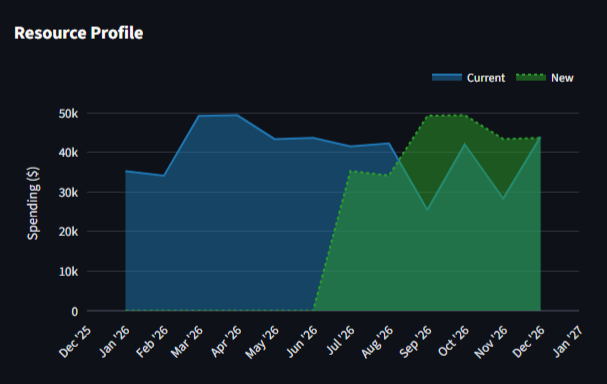Click the Apr '26 x-axis label
Image resolution: width=607 pixels, height=384 pixels.
[226, 341]
